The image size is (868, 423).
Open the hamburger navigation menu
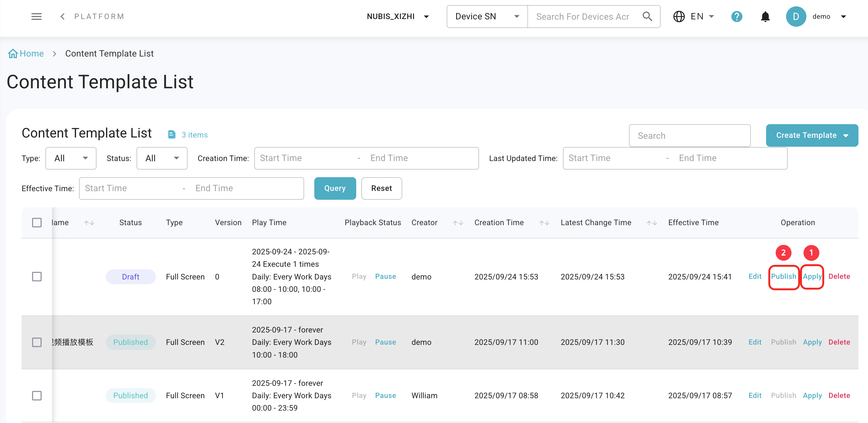pyautogui.click(x=37, y=17)
